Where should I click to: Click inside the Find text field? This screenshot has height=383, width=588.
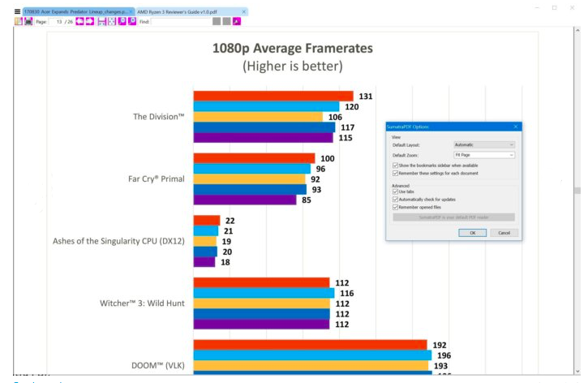click(x=179, y=22)
